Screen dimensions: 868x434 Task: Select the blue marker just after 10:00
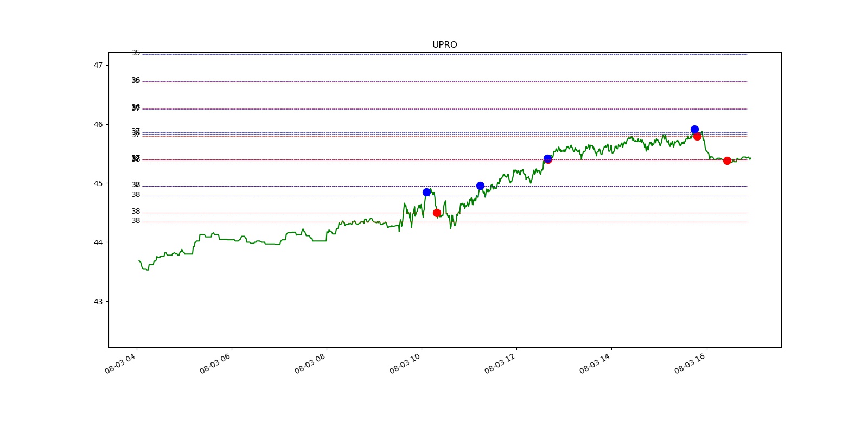(426, 192)
